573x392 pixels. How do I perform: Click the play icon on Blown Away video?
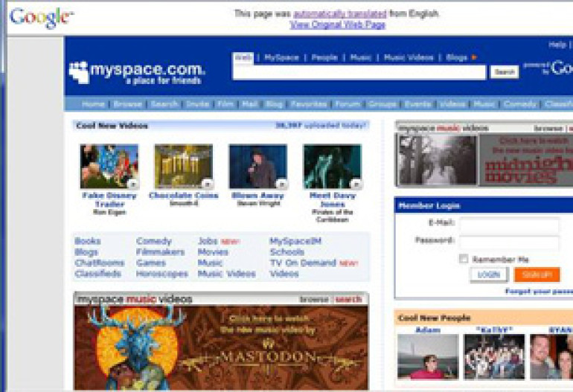[x=281, y=184]
